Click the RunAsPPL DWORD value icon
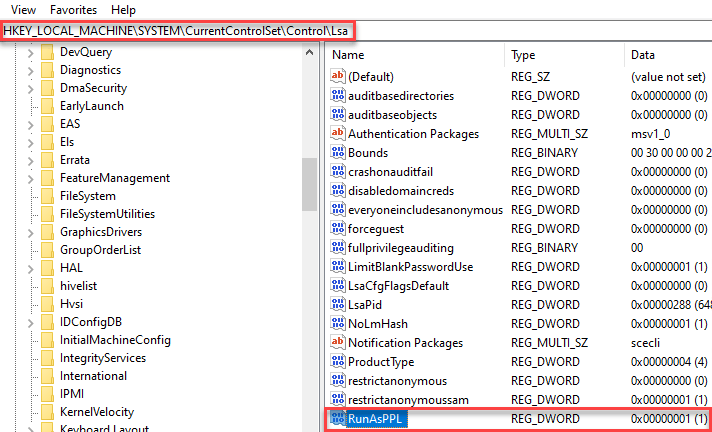This screenshot has width=712, height=432. 337,419
